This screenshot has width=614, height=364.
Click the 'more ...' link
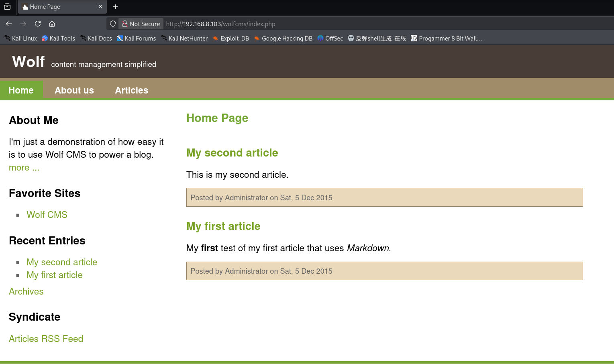(x=24, y=168)
